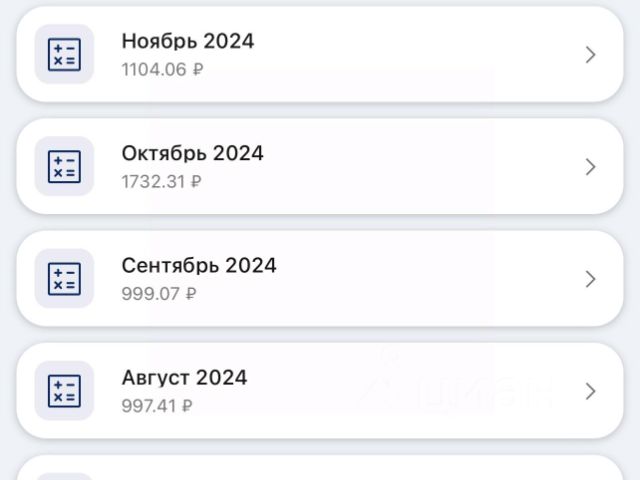The image size is (640, 480).
Task: Open the Сентябрь 2024 billing card
Action: (x=320, y=279)
